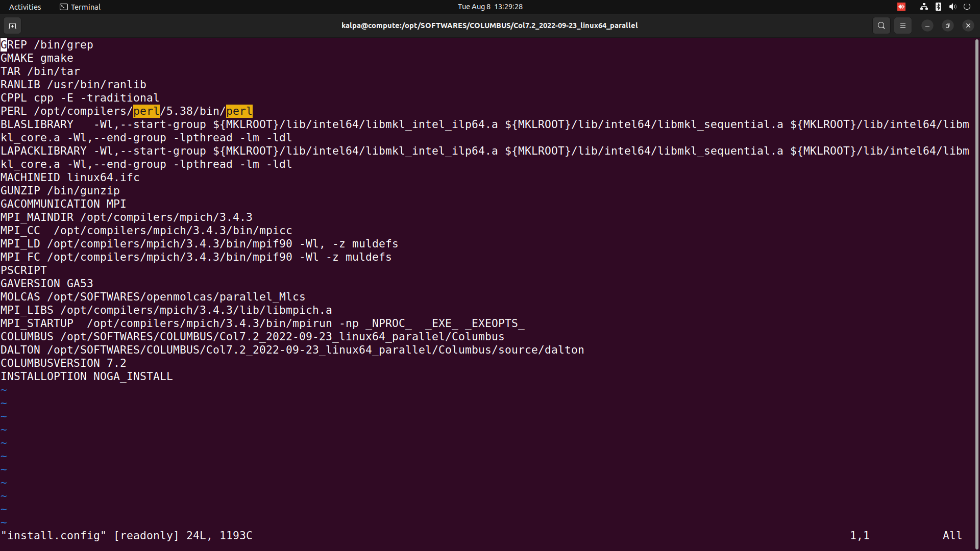Click the terminal window title path
This screenshot has height=551, width=980.
pyautogui.click(x=489, y=26)
